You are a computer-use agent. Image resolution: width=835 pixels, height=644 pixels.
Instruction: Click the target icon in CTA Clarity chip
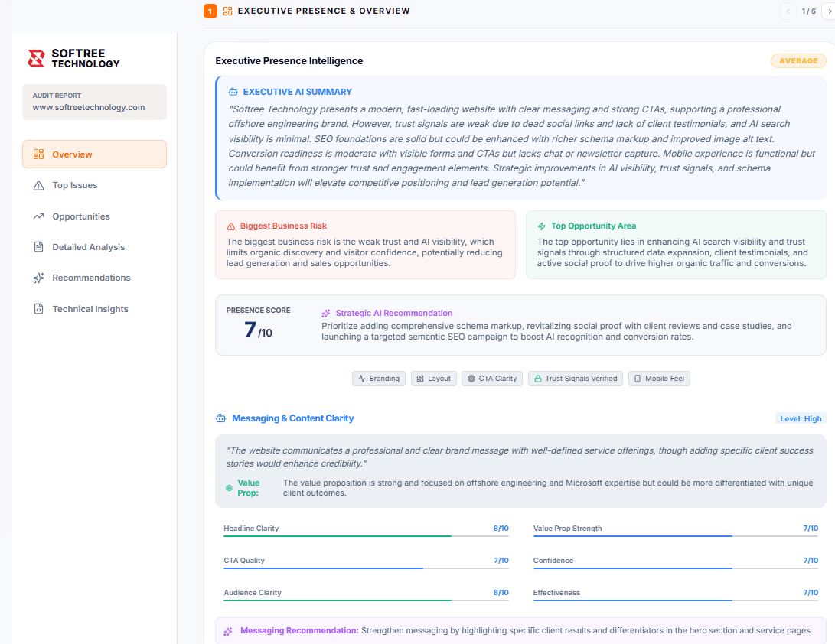pos(471,379)
